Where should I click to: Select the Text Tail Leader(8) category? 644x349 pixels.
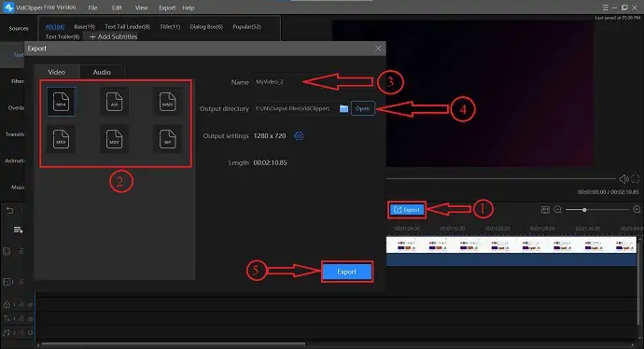click(x=127, y=27)
